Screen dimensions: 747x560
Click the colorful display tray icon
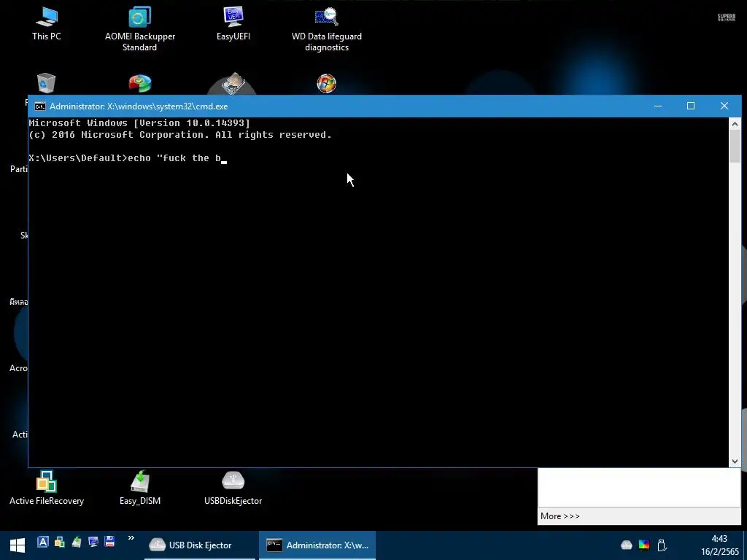tap(644, 545)
